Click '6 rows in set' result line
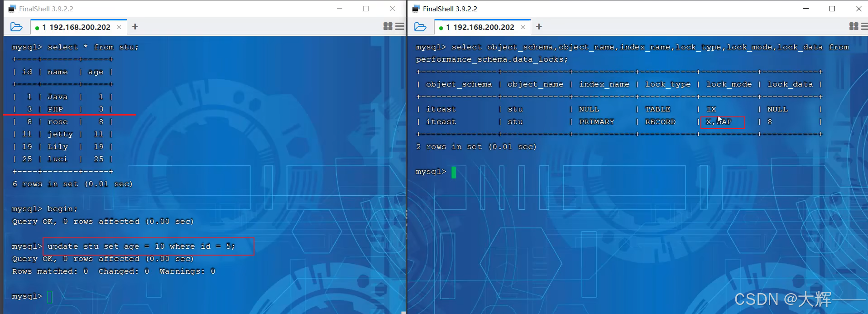 (x=72, y=184)
